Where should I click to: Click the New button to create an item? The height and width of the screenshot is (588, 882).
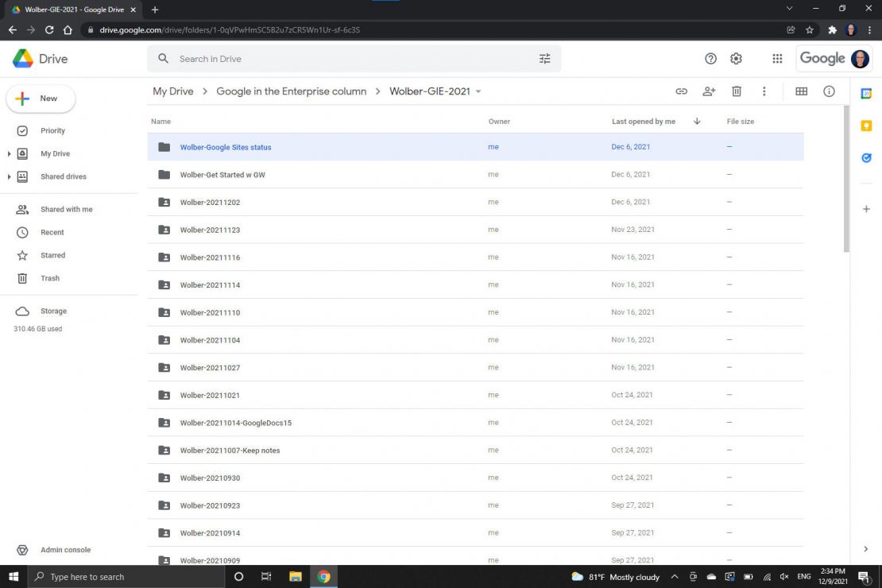pos(41,98)
